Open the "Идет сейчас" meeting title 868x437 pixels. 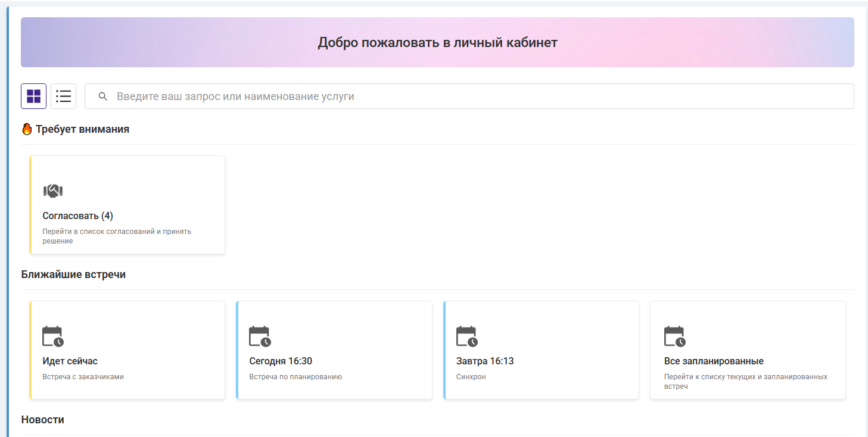point(70,361)
